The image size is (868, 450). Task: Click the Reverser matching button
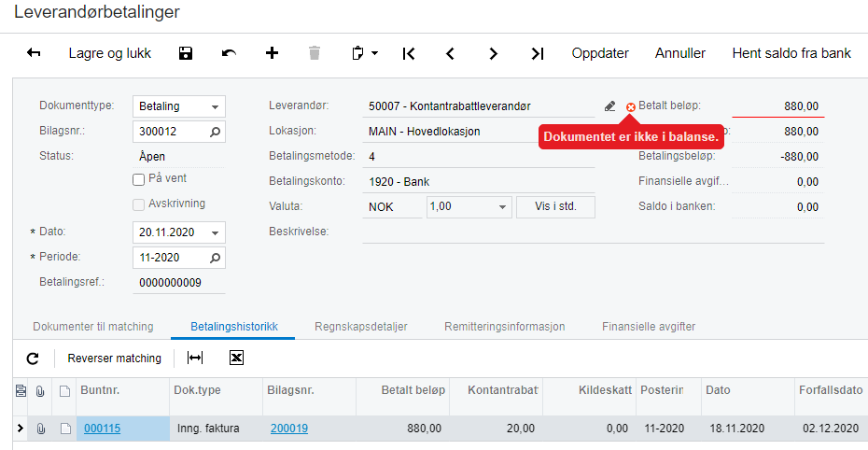[115, 359]
